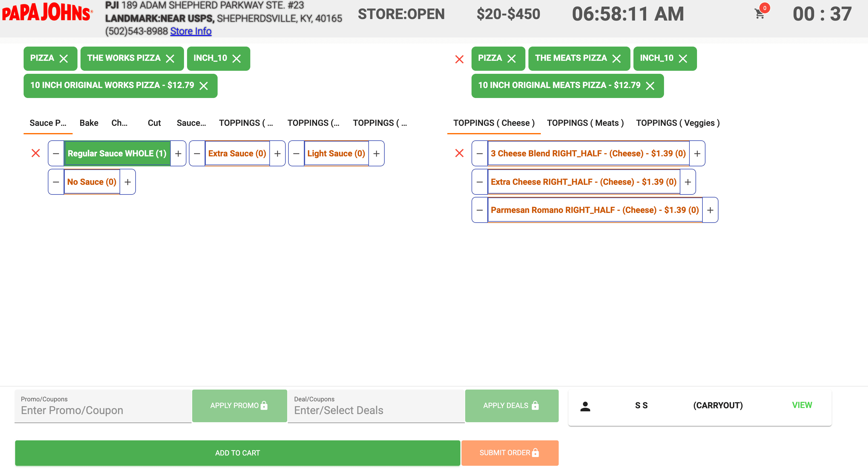Open the Ch... tab
868x470 pixels.
click(x=119, y=123)
